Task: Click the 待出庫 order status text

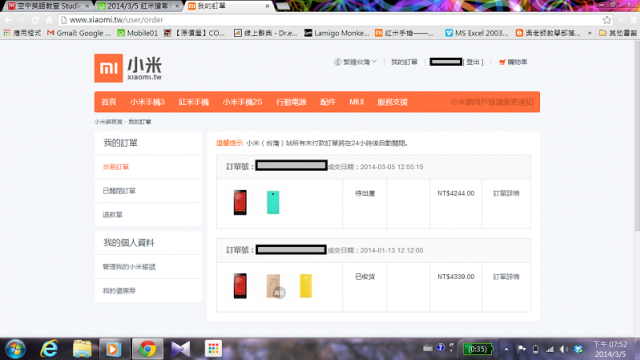Action: click(x=365, y=193)
